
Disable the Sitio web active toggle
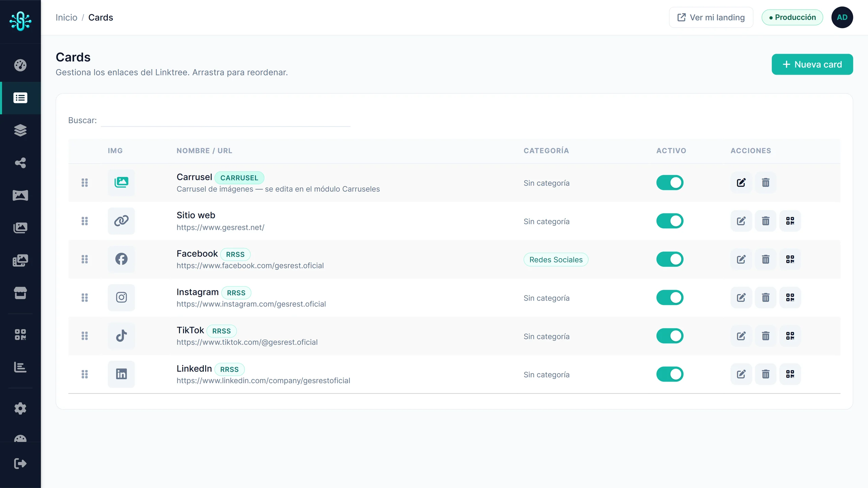pyautogui.click(x=670, y=221)
